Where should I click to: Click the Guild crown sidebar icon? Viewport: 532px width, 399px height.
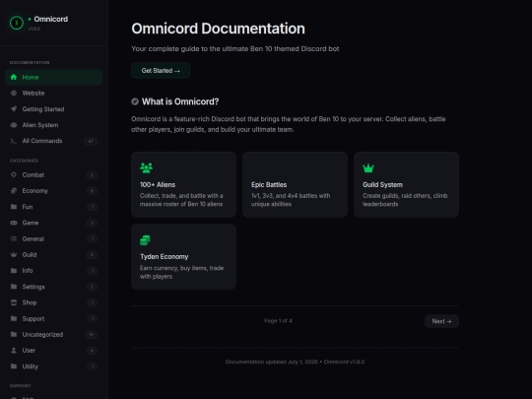[x=14, y=254]
